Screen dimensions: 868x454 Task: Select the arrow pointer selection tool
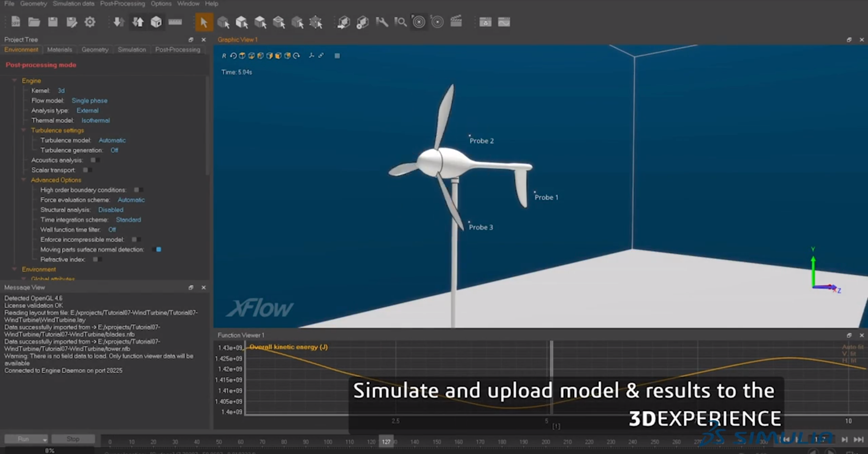tap(204, 22)
